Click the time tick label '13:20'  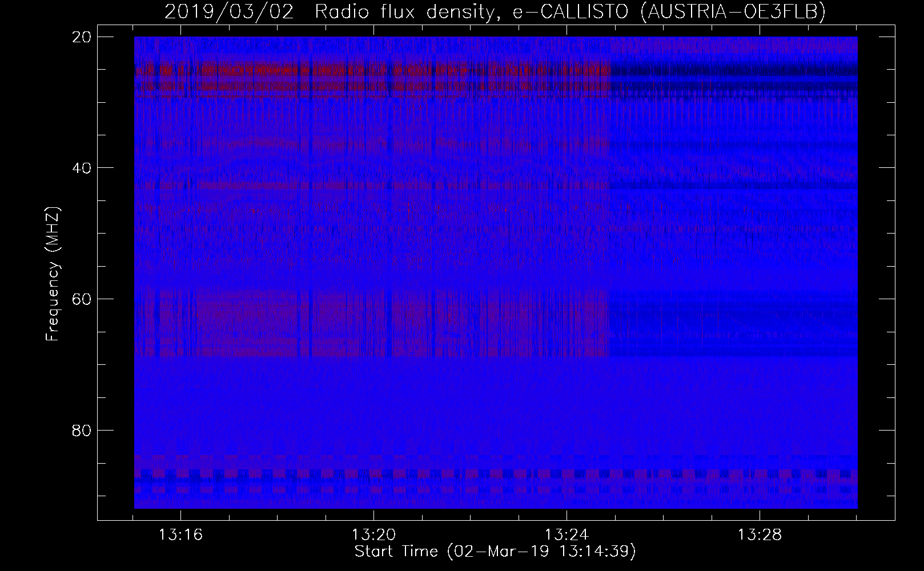coord(373,535)
